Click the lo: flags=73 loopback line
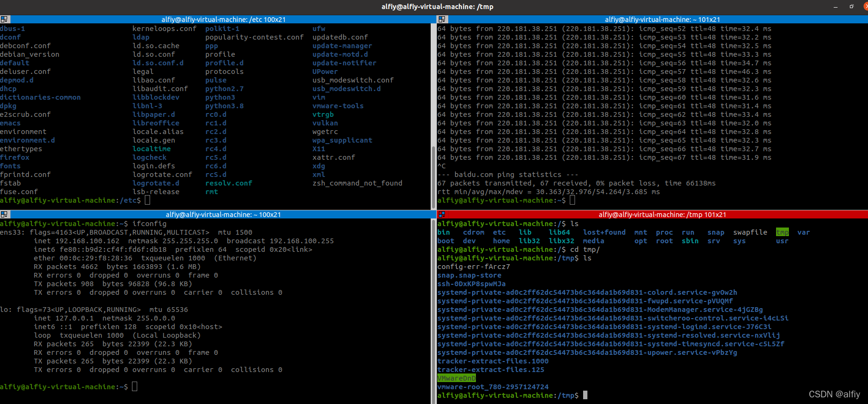This screenshot has height=404, width=868. [x=94, y=310]
